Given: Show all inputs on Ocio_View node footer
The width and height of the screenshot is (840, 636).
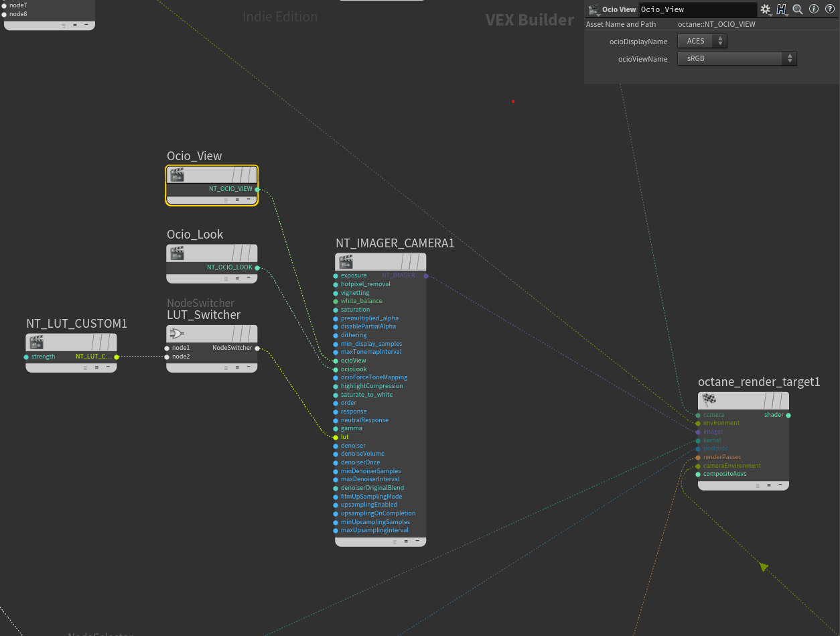Looking at the screenshot, I should (226, 200).
